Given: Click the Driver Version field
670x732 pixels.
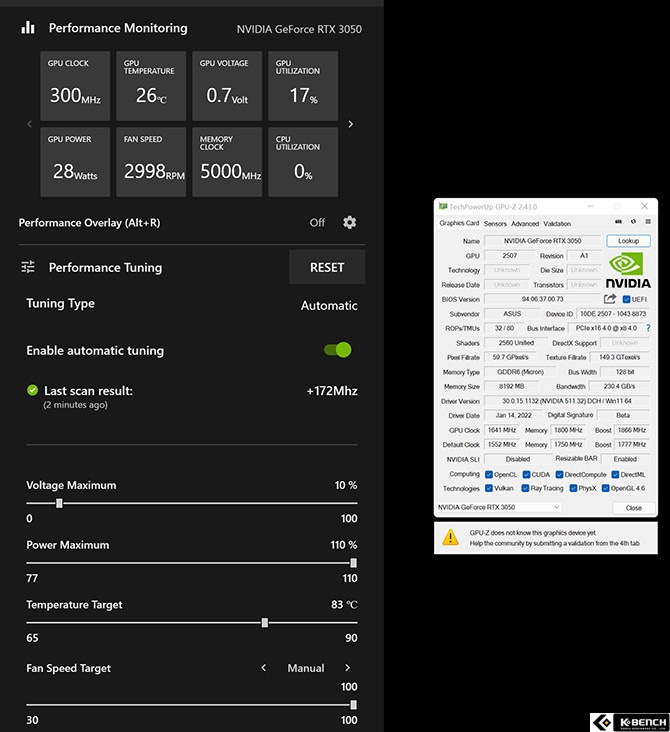Looking at the screenshot, I should (x=567, y=401).
